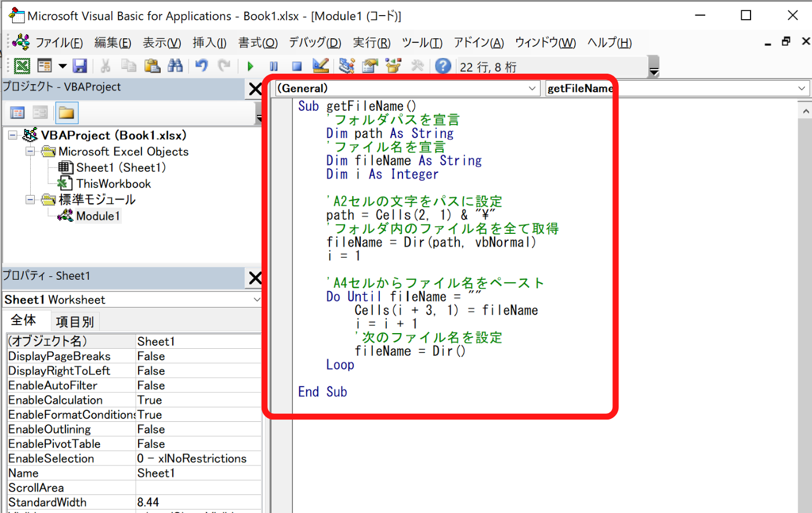Viewport: 812px width, 513px height.
Task: Open Object Browser toolbar icon
Action: [x=393, y=66]
